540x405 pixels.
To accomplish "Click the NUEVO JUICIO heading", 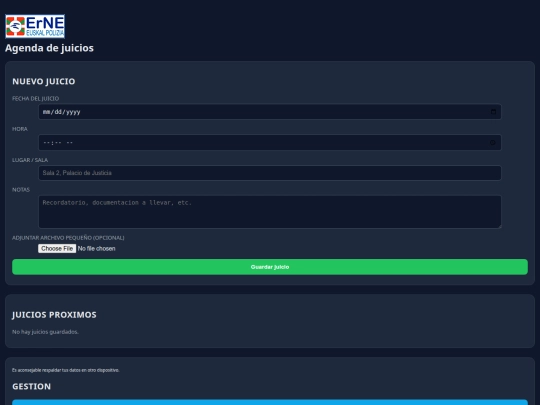I will [x=44, y=81].
